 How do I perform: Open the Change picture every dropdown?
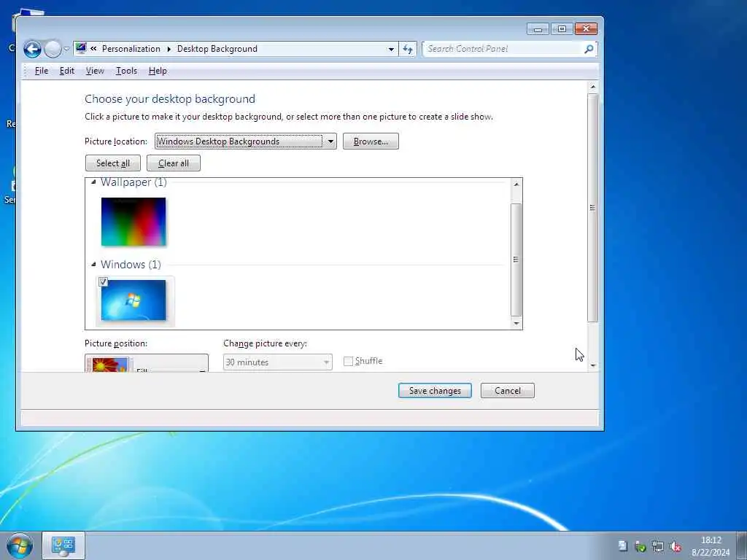pyautogui.click(x=278, y=362)
